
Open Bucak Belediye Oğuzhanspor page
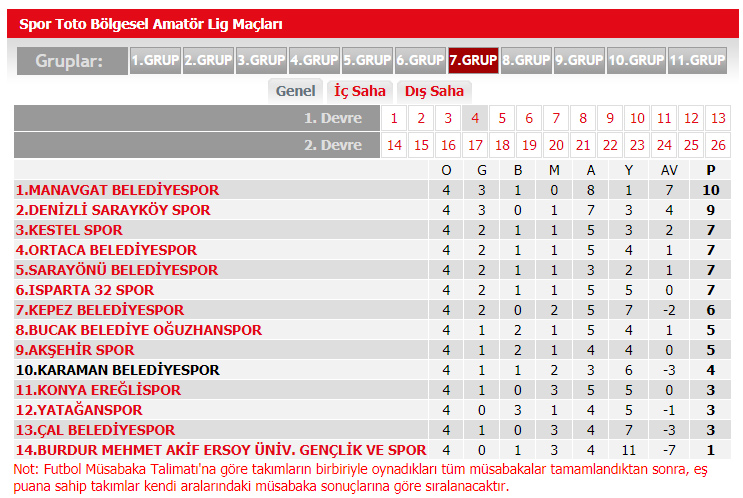pyautogui.click(x=138, y=330)
